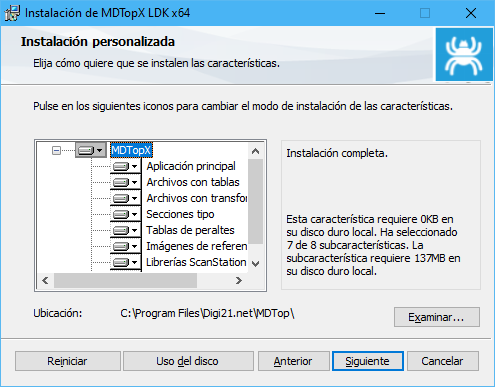Click the feature tree scroll left arrow
The height and width of the screenshot is (387, 495).
(x=45, y=281)
